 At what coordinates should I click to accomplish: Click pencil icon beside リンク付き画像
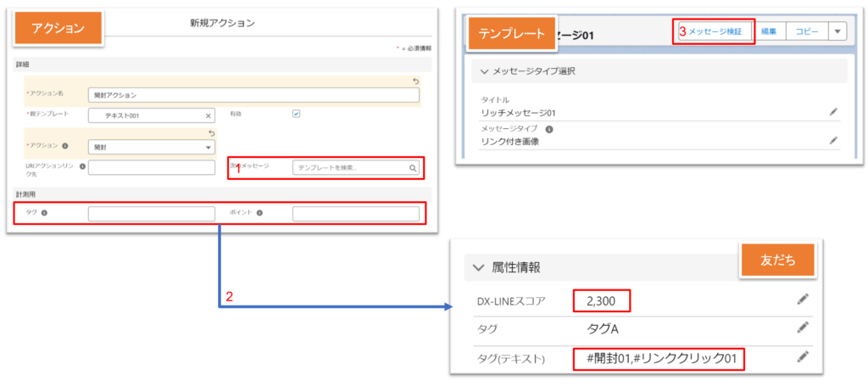[x=833, y=140]
